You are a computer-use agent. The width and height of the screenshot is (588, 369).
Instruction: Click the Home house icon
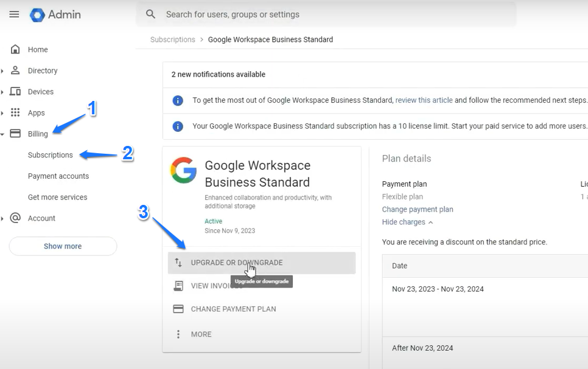(15, 49)
